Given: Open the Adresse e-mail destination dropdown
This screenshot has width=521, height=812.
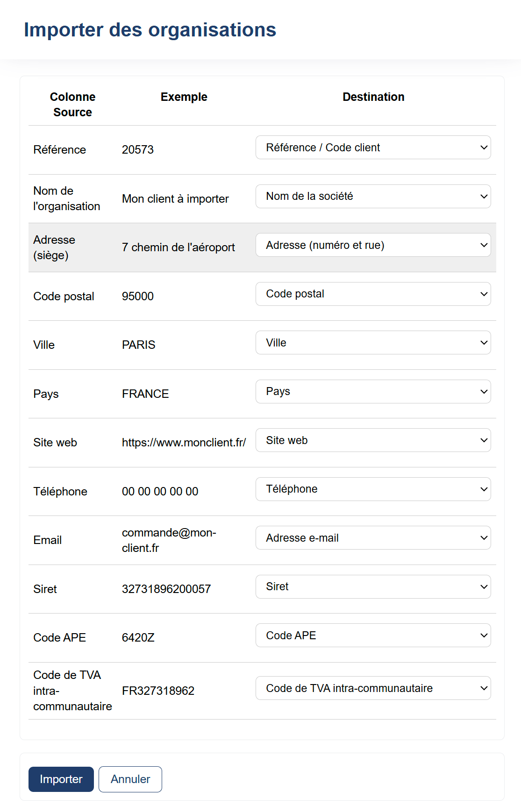Looking at the screenshot, I should click(x=373, y=538).
